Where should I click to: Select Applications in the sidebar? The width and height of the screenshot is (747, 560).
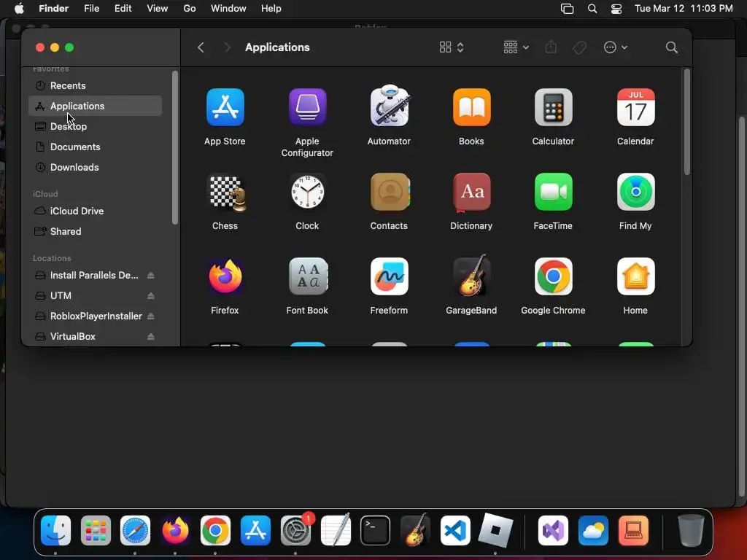[96, 106]
